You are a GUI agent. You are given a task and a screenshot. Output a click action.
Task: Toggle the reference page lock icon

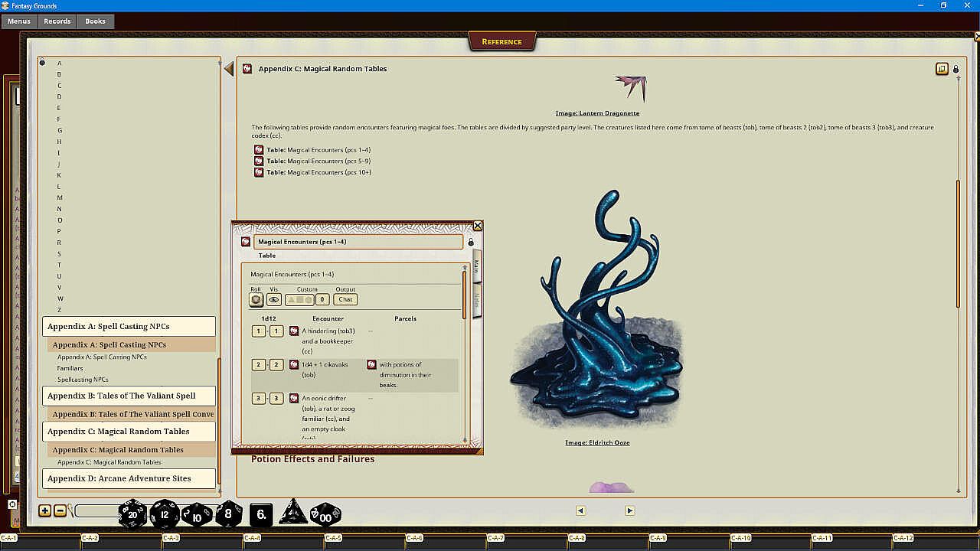(x=955, y=69)
